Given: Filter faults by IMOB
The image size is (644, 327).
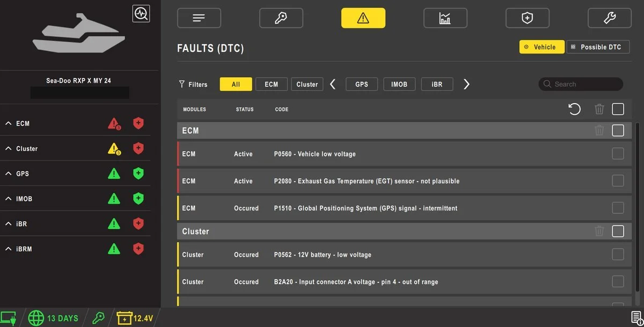Looking at the screenshot, I should pyautogui.click(x=399, y=84).
